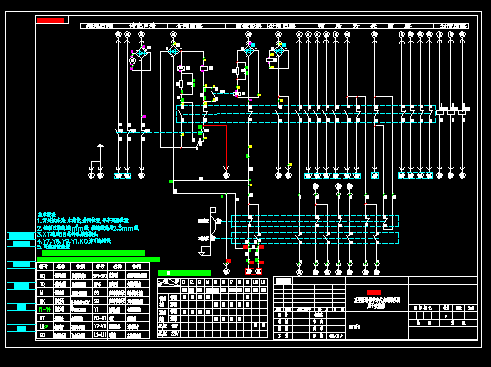Click the magenta marker on the left vertical line

(x=144, y=117)
